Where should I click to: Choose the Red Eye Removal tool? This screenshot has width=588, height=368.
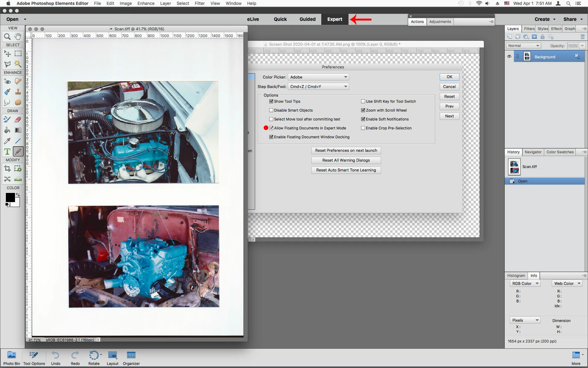(7, 82)
